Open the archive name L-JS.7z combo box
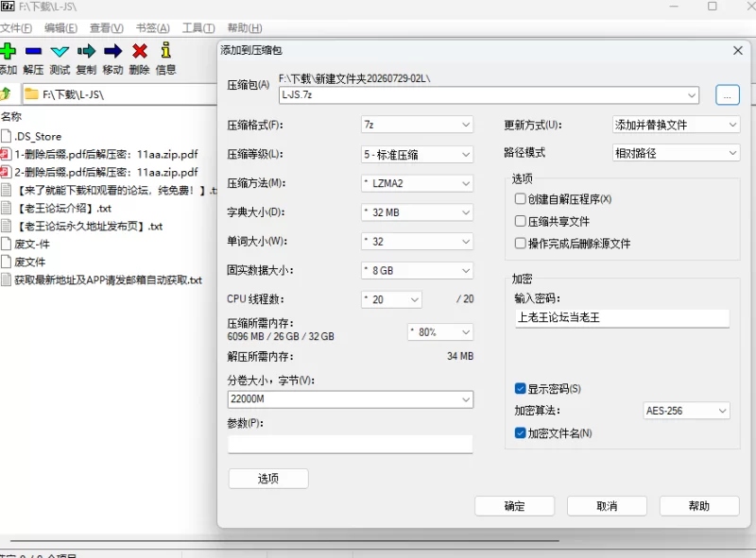This screenshot has width=756, height=558. pyautogui.click(x=489, y=95)
